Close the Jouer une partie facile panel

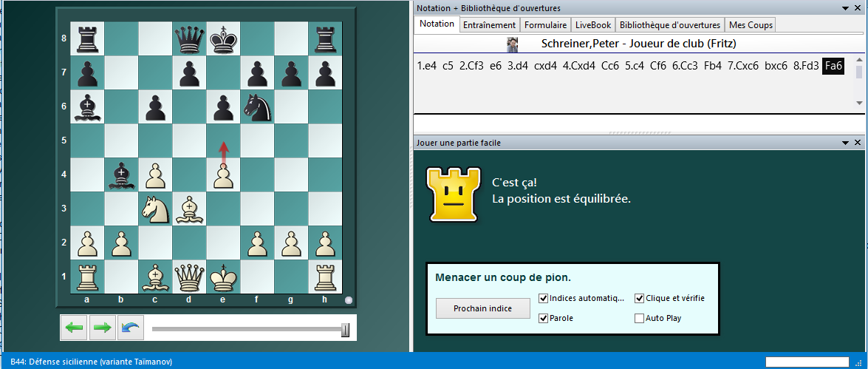point(858,143)
